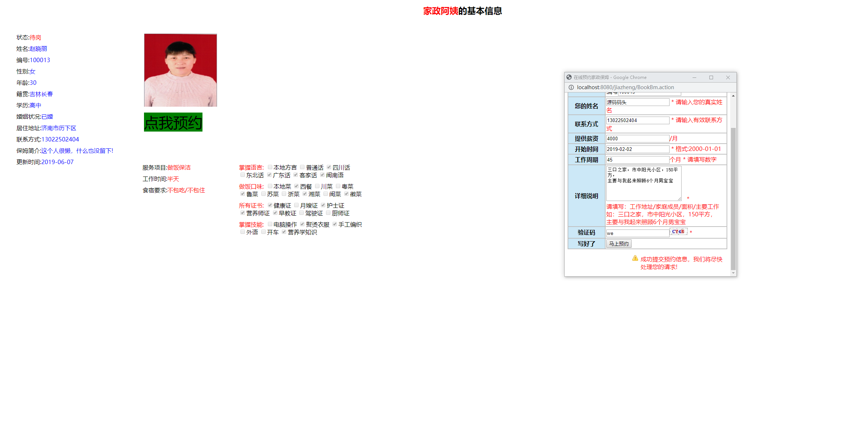This screenshot has width=868, height=444.
Task: Click the 马上预约 submit button
Action: click(x=618, y=243)
